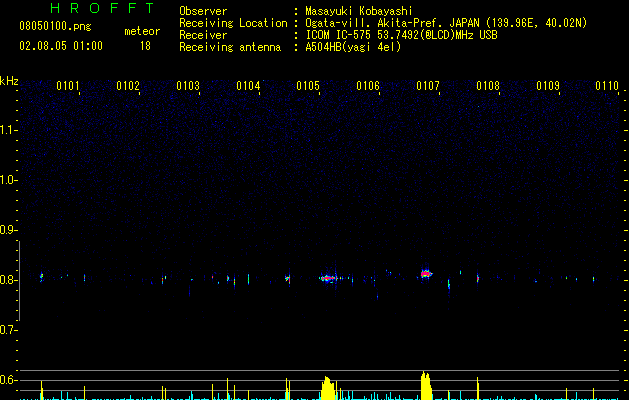
Task: Click the Ogata-vill. Akita-Pref. JAPAN location text
Action: pos(446,23)
